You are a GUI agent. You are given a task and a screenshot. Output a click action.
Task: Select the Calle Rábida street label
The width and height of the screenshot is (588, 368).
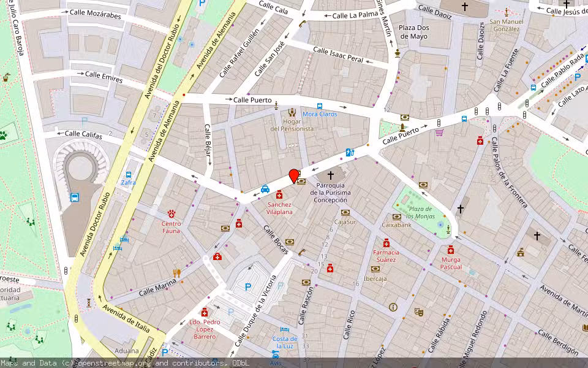(439, 335)
